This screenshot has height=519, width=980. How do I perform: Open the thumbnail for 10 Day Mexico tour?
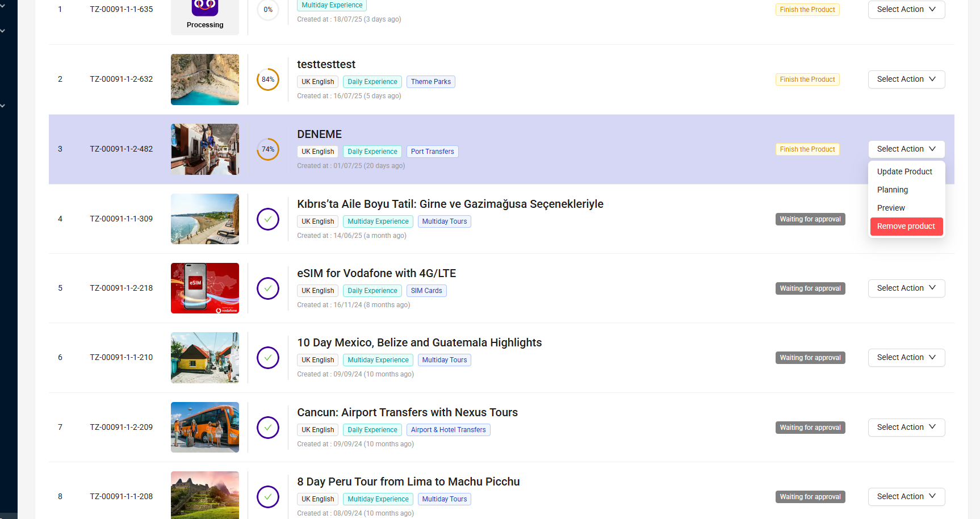pos(205,358)
